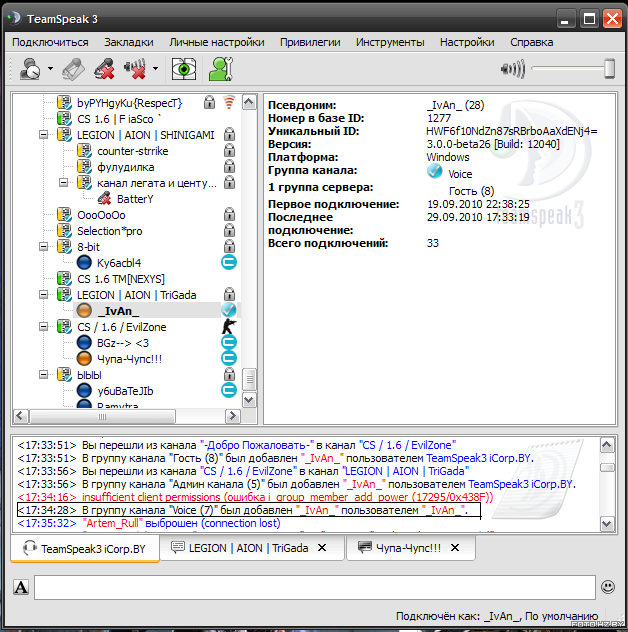The width and height of the screenshot is (628, 632).
Task: Open the contacts manager wrench icon
Action: 220,69
